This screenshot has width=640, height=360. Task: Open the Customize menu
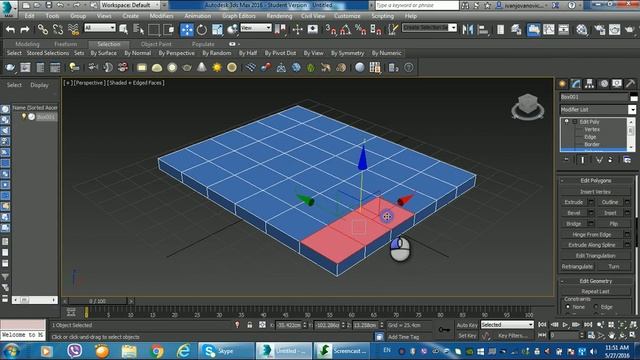347,16
